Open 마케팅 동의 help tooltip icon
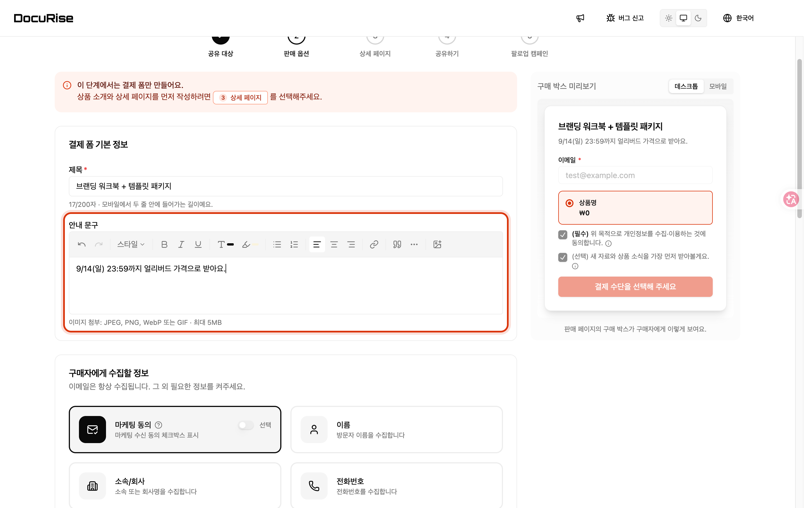Viewport: 812px width, 508px height. tap(159, 425)
